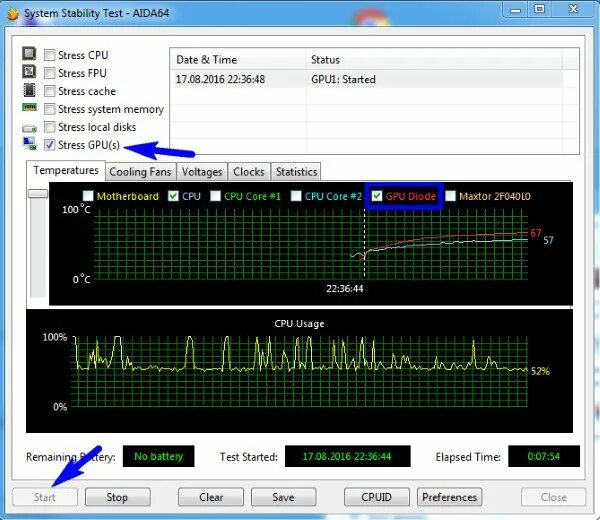Click the 52% CPU usage value

540,371
